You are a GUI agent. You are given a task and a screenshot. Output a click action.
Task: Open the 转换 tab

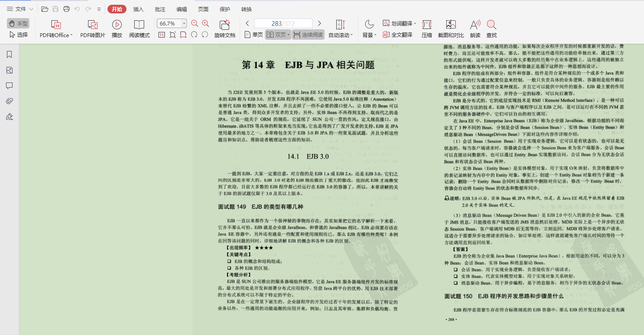coord(246,9)
